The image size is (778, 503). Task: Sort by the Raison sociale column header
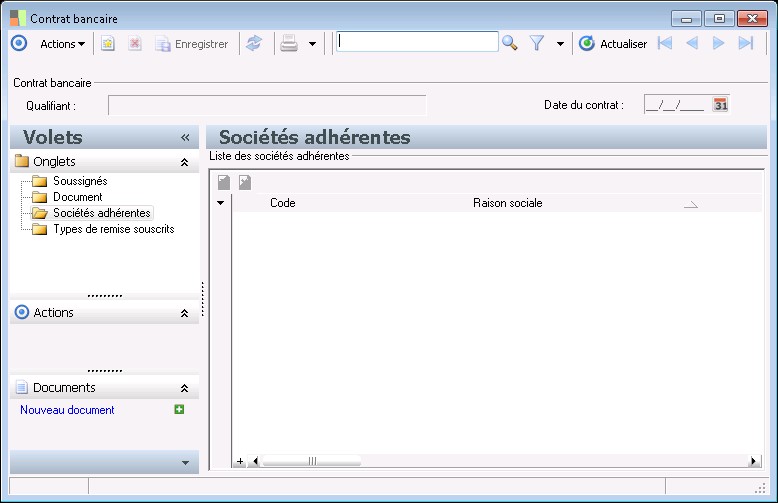point(508,203)
